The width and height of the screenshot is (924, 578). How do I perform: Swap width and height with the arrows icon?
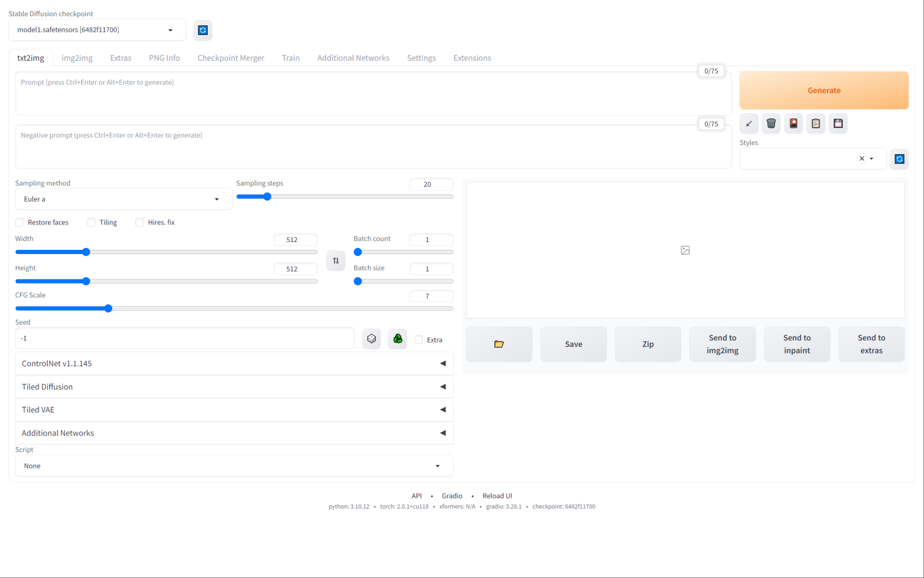[336, 261]
